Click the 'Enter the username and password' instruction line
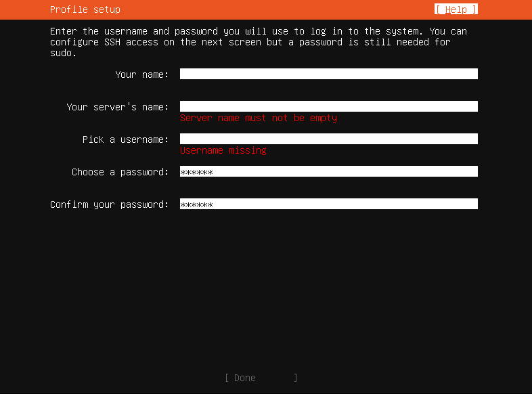Image resolution: width=532 pixels, height=394 pixels. pos(258,31)
